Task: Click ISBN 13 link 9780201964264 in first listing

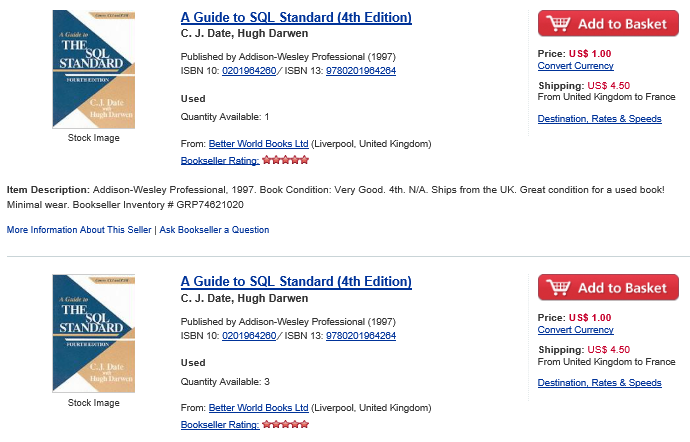Action: (x=361, y=71)
